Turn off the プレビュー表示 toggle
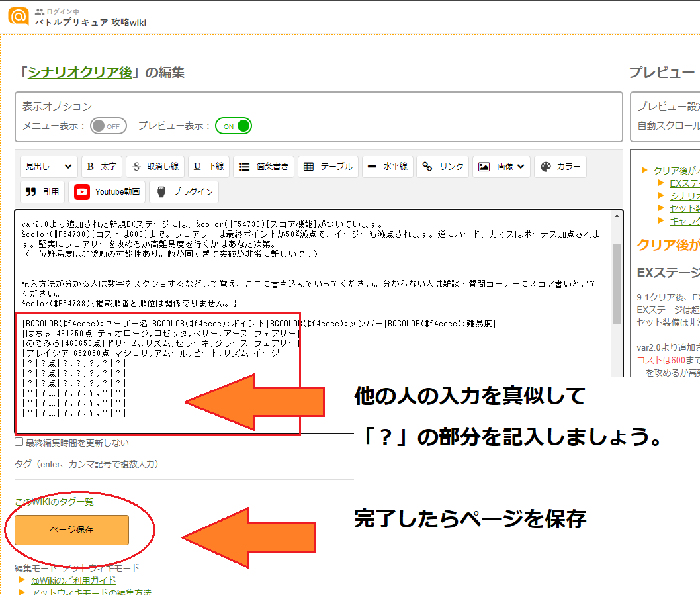This screenshot has height=595, width=700. point(234,126)
